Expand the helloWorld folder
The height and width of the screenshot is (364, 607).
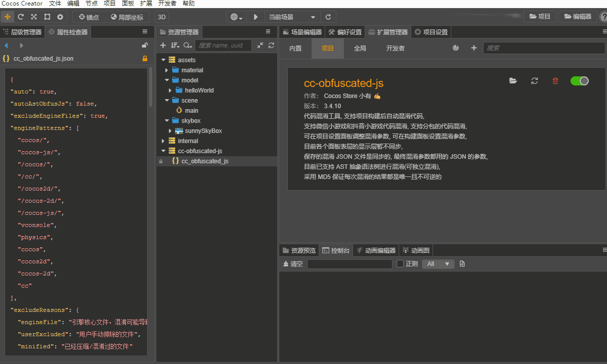(170, 90)
